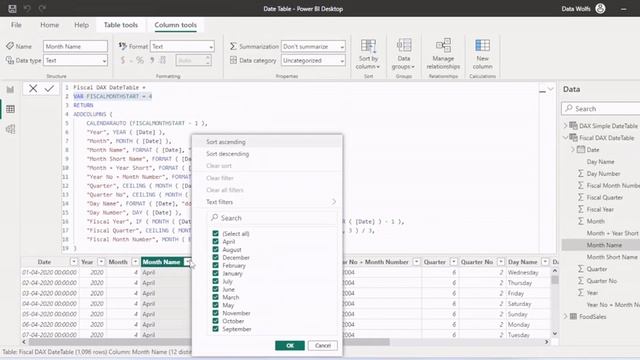This screenshot has width=640, height=360.
Task: Click the table's vertical scrollbar thumb
Action: click(x=554, y=280)
